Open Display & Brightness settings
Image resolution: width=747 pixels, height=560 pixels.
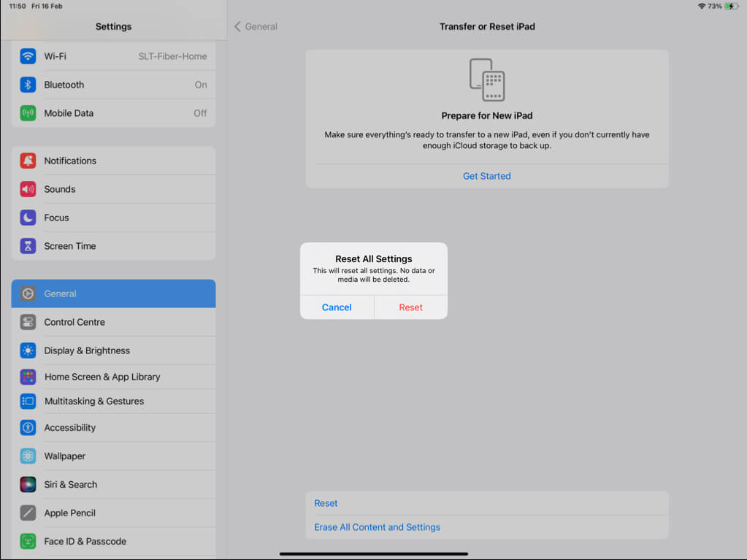(113, 350)
